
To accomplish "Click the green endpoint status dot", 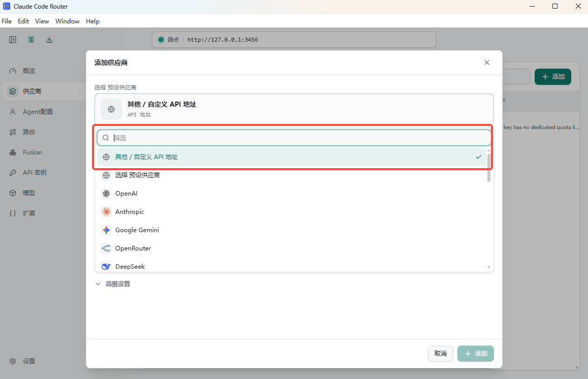I will tap(161, 40).
